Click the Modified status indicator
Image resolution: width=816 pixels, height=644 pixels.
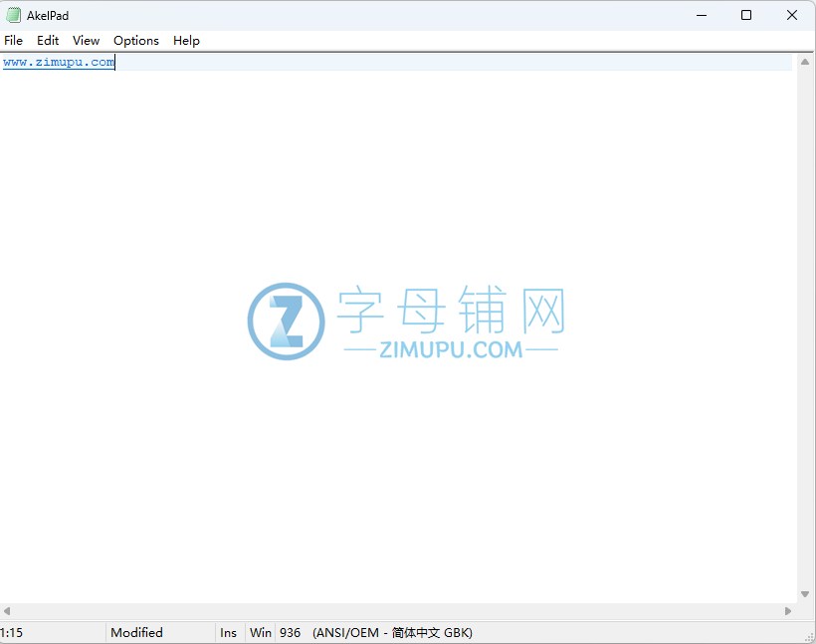coord(137,632)
